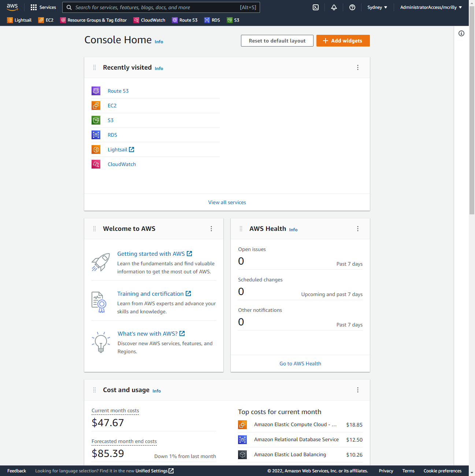Click the S3 bucket icon in Recently visited
The height and width of the screenshot is (476, 475).
tap(96, 120)
